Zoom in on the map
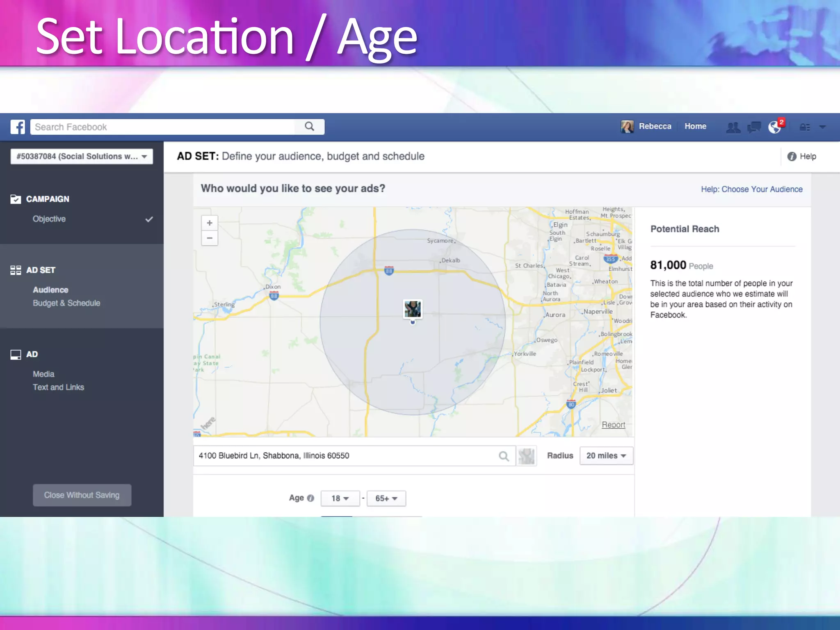840x630 pixels. point(210,223)
